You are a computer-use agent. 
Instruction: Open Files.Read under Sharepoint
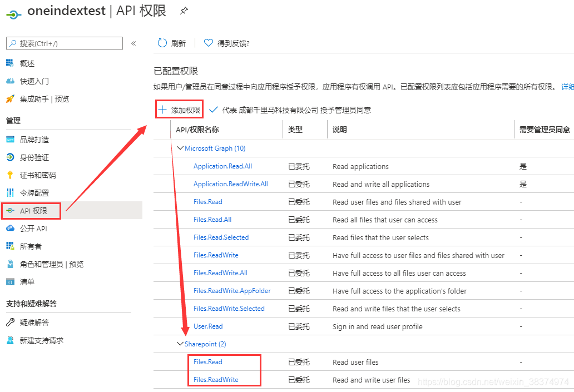208,362
